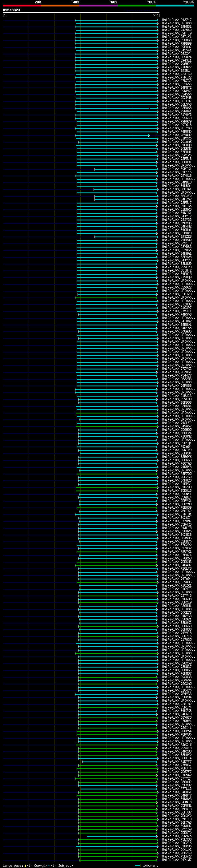Click hit label UniRef100_B9SZE6
This screenshot has height=868, width=197.
click(177, 236)
